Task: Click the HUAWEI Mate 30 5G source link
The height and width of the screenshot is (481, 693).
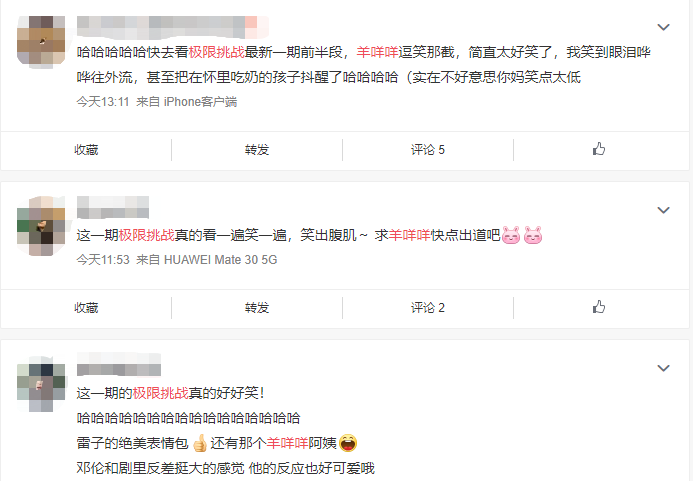Action: pos(221,260)
